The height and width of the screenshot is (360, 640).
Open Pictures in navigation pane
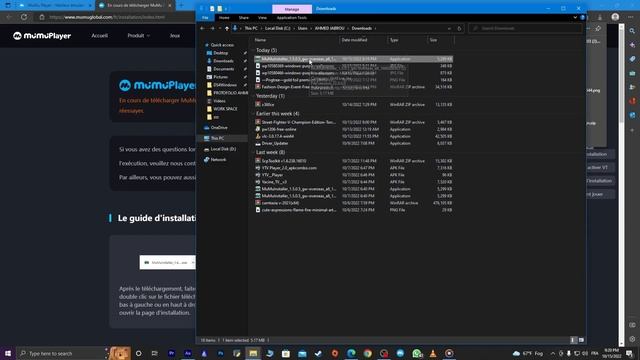click(220, 77)
